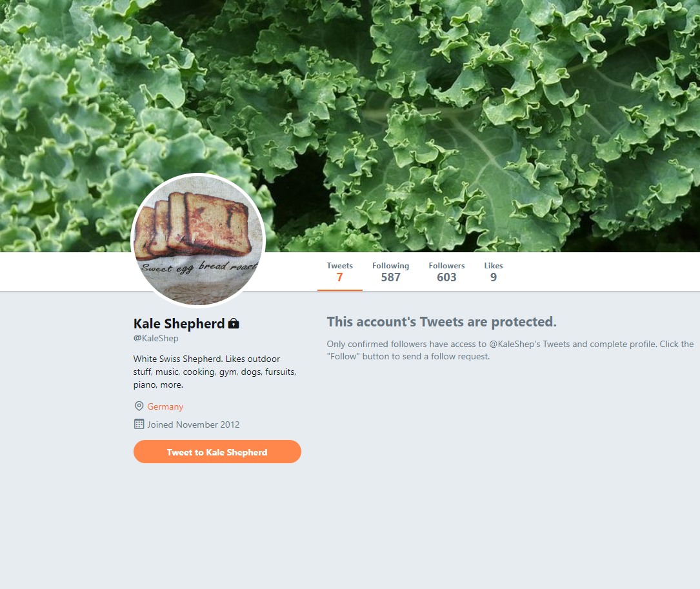
Task: Click the protected account lock icon
Action: [234, 323]
